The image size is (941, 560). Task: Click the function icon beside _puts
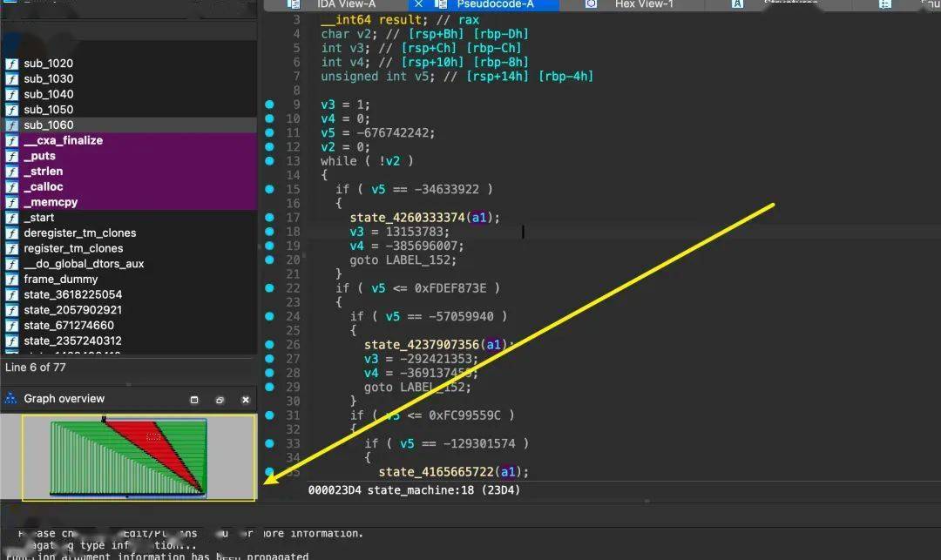coord(12,156)
